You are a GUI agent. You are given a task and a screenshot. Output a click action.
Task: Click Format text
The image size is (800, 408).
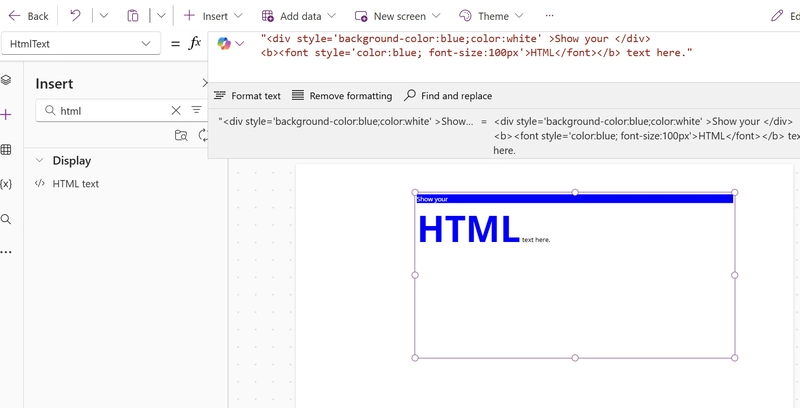coord(247,96)
